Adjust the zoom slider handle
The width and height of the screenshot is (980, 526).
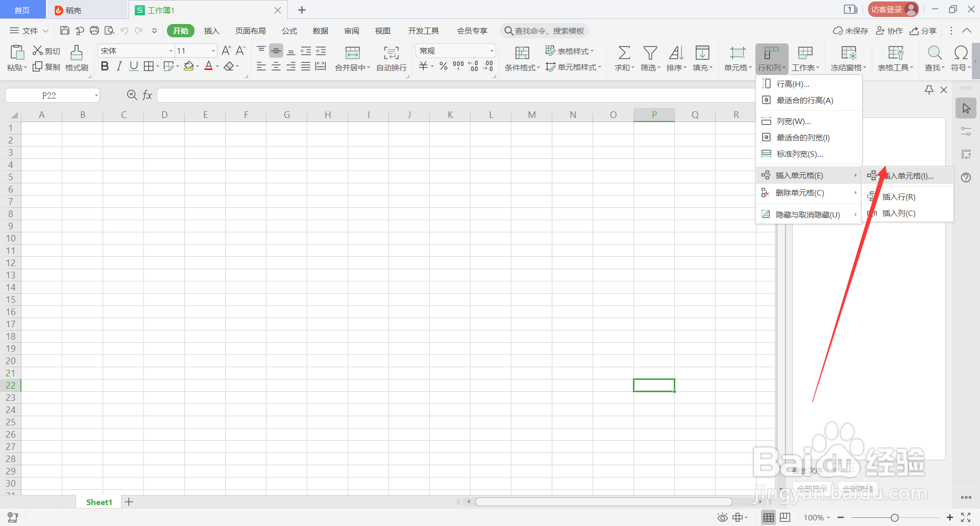(894, 518)
